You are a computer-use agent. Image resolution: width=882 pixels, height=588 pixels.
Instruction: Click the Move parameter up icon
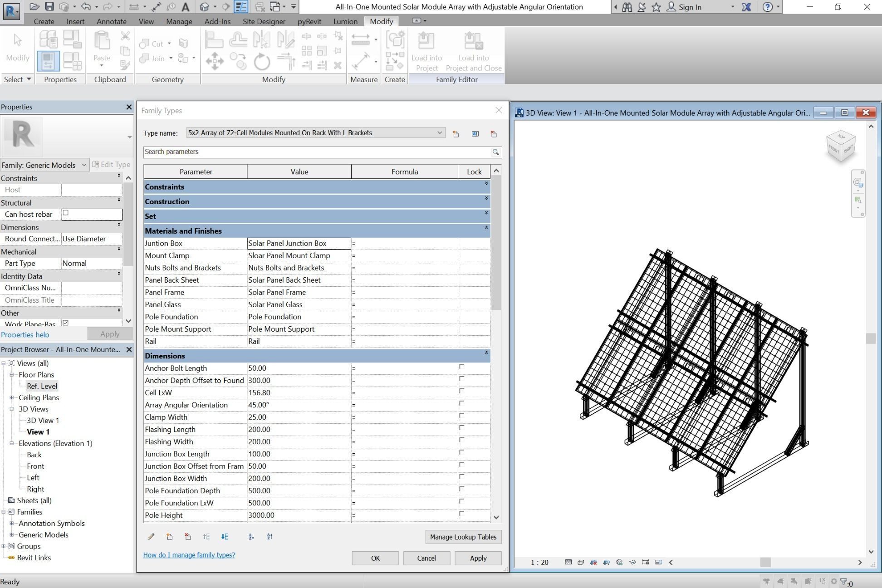pos(206,537)
